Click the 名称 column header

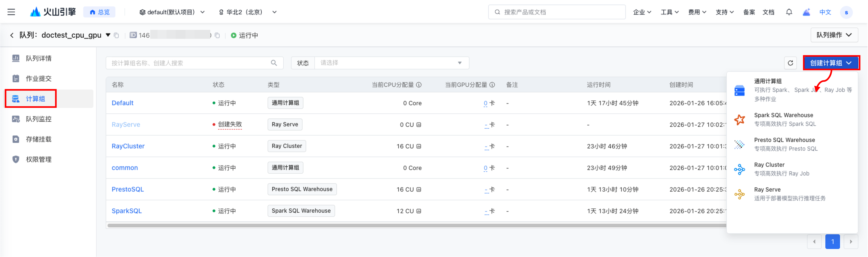(118, 85)
